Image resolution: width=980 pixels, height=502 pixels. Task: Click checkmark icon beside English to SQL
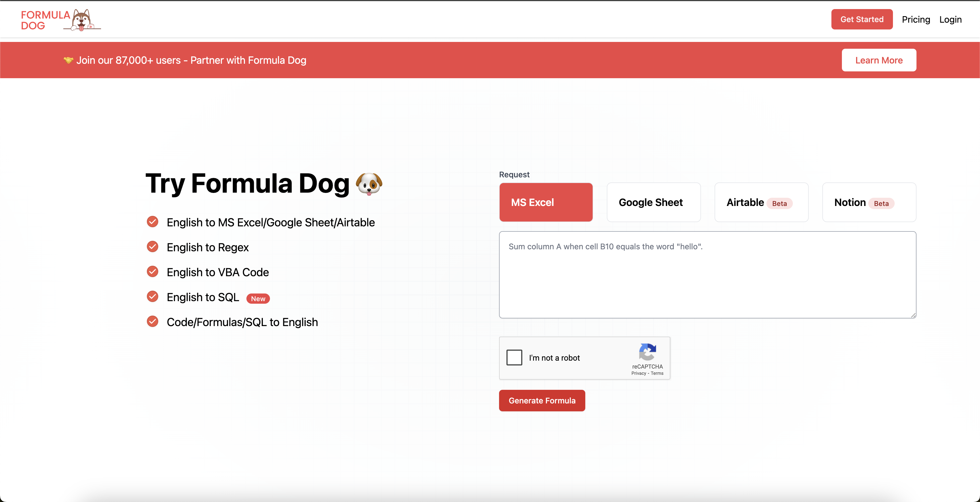click(x=153, y=296)
